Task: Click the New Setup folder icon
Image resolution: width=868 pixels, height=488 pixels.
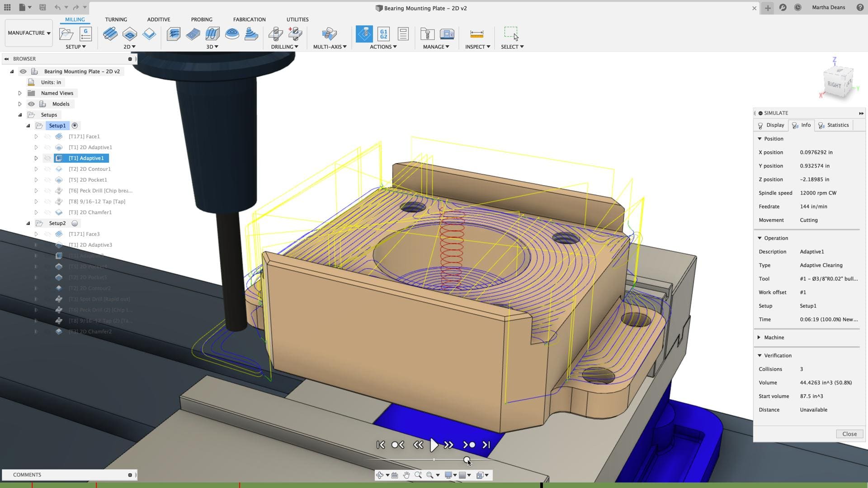Action: pos(66,34)
